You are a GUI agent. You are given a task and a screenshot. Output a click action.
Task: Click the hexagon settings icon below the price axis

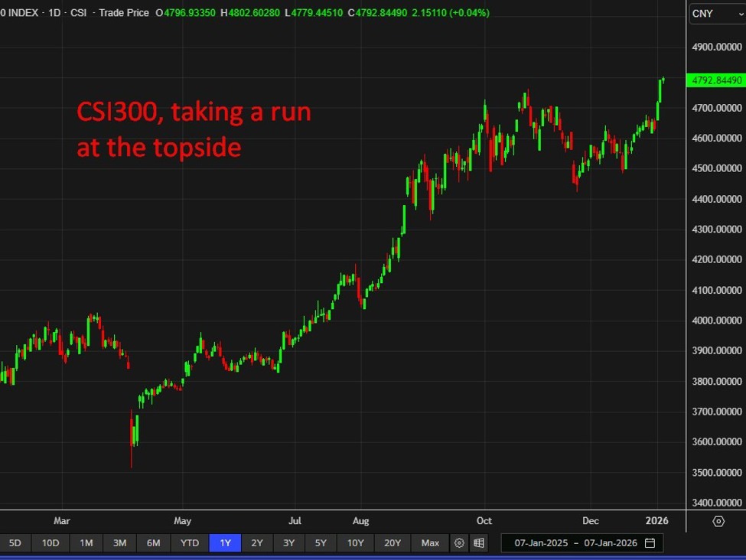pyautogui.click(x=718, y=520)
